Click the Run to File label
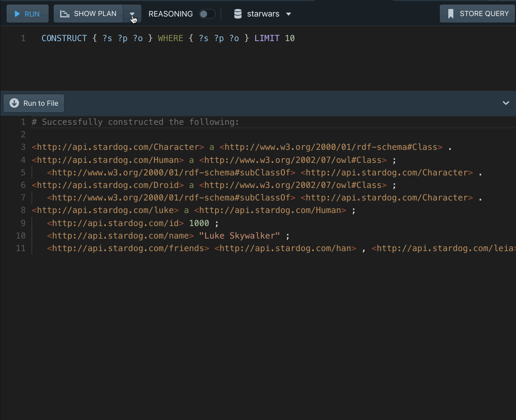Screen dimensions: 516x420 point(41,103)
